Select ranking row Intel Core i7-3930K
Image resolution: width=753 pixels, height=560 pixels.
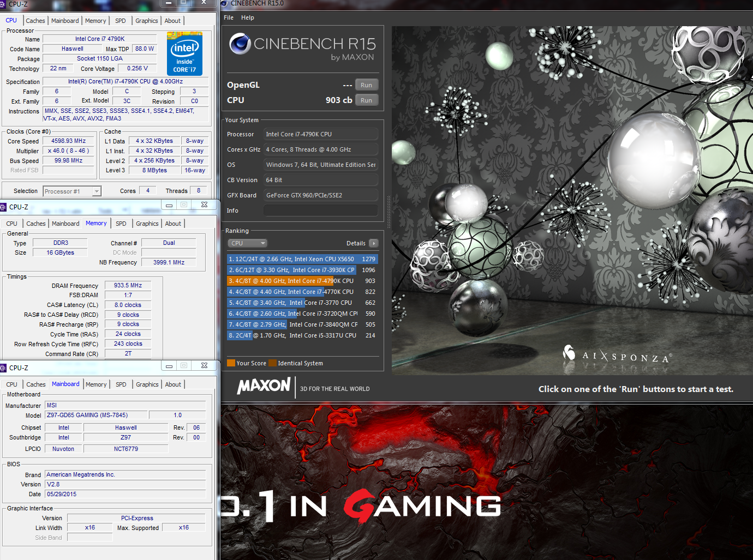(302, 270)
